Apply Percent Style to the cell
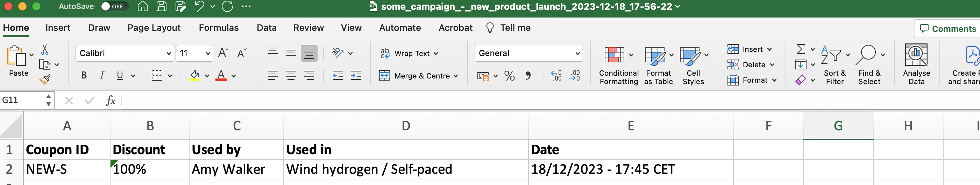Screen dimensions: 980x185 click(509, 76)
